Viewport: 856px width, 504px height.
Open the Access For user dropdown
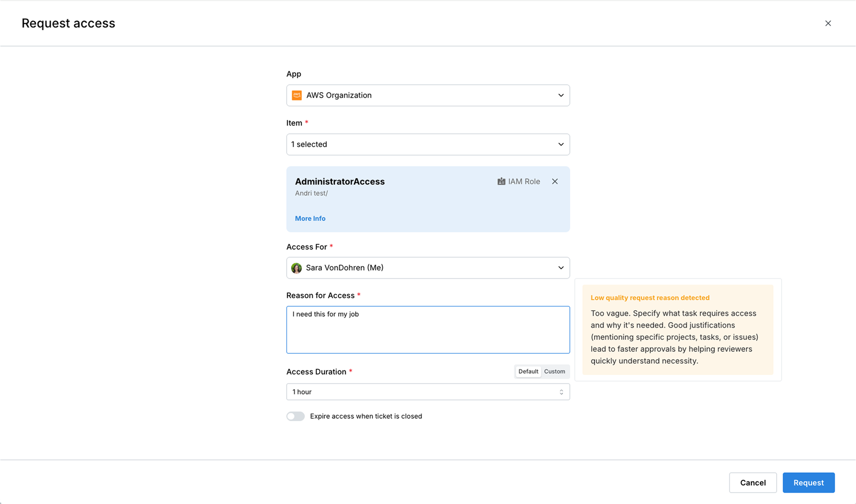(x=428, y=268)
